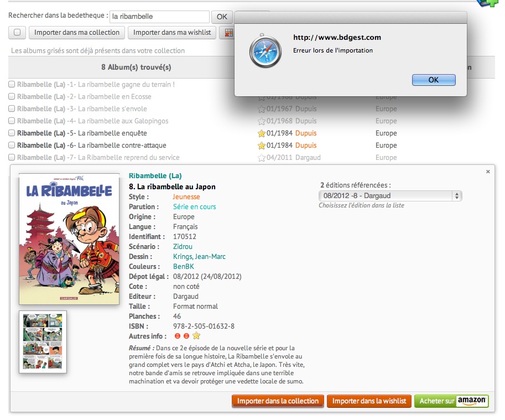Toggle the select-all checkbox beside Importer buttons
This screenshot has height=420, width=505.
point(17,33)
